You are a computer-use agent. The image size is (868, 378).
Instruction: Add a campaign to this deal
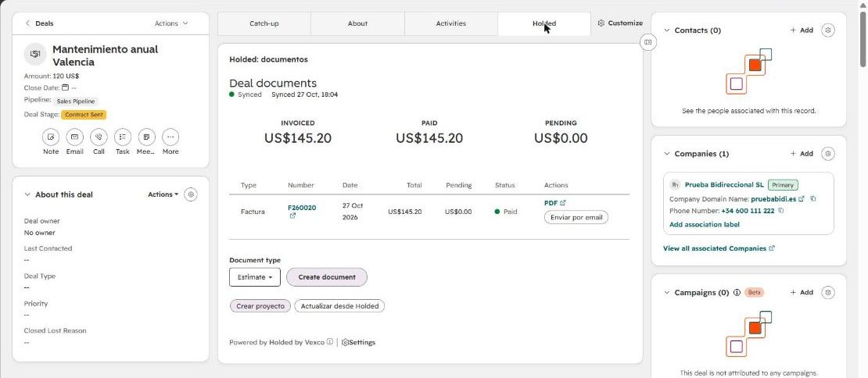802,292
